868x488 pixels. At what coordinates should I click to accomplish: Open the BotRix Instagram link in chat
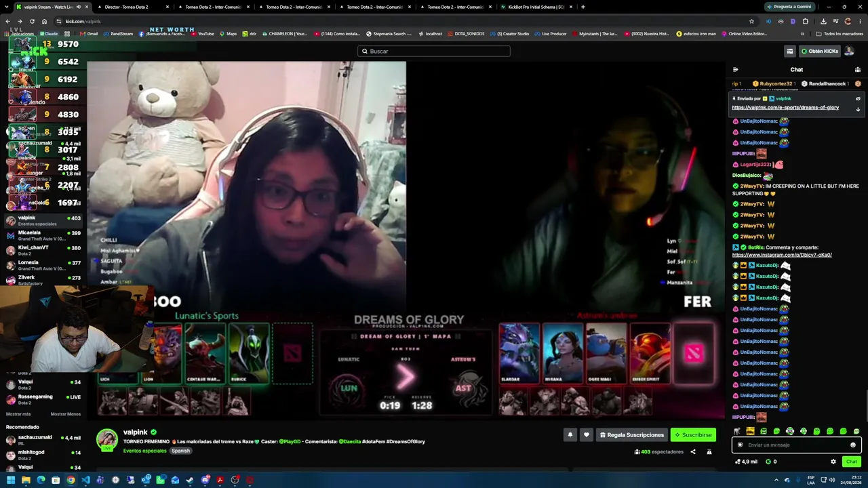pyautogui.click(x=782, y=255)
